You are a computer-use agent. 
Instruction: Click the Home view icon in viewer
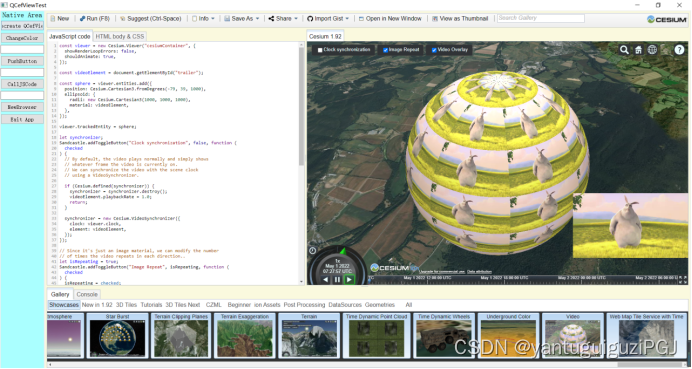coord(638,50)
